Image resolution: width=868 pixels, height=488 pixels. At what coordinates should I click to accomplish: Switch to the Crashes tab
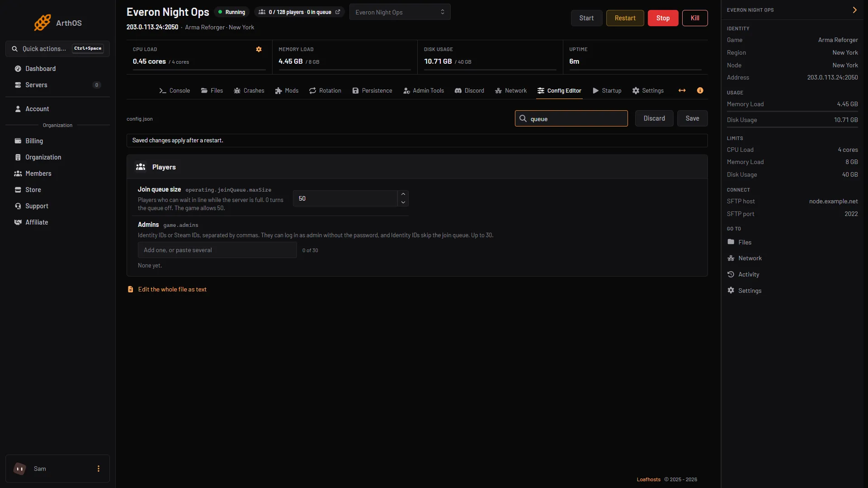(x=249, y=91)
